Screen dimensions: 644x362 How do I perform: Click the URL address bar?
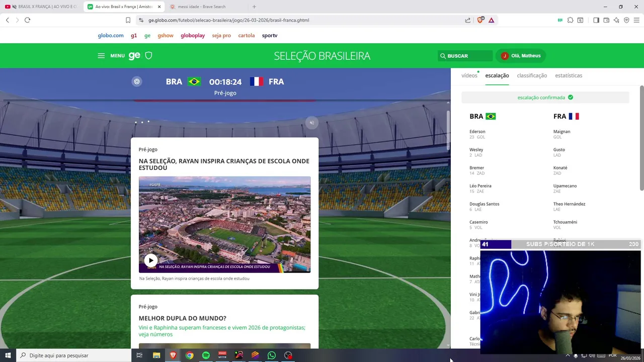(x=302, y=20)
